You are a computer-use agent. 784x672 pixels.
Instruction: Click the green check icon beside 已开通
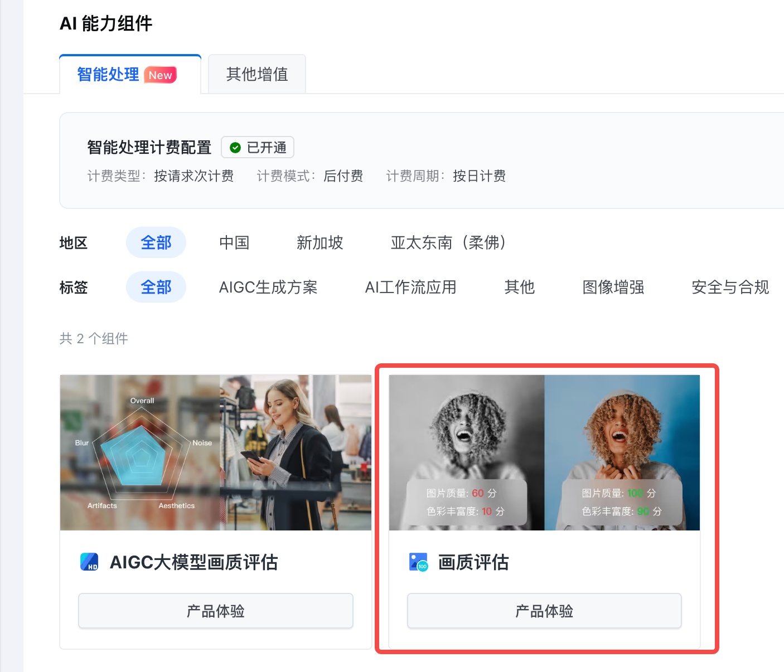click(235, 148)
